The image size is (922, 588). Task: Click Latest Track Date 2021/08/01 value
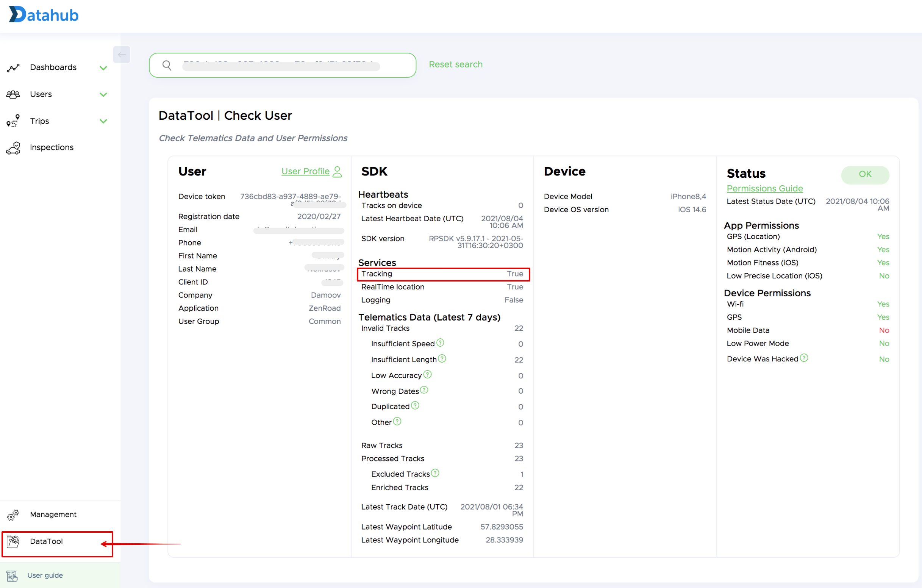coord(492,510)
